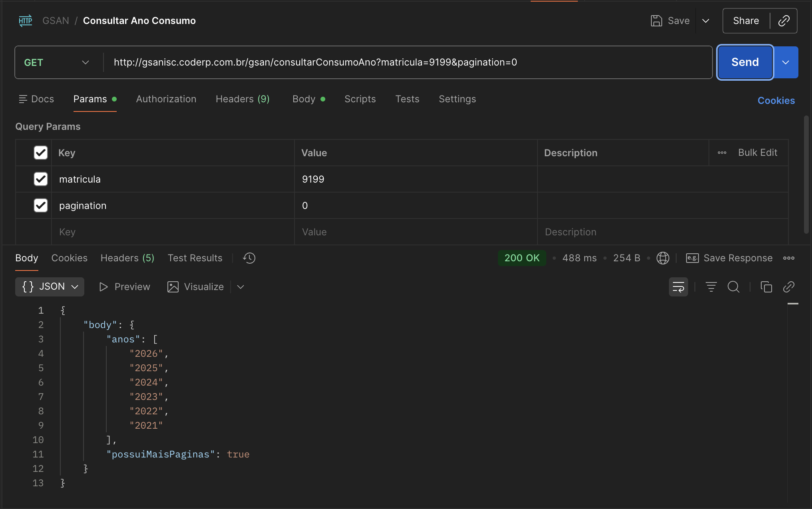
Task: Click Save Response button
Action: (729, 258)
